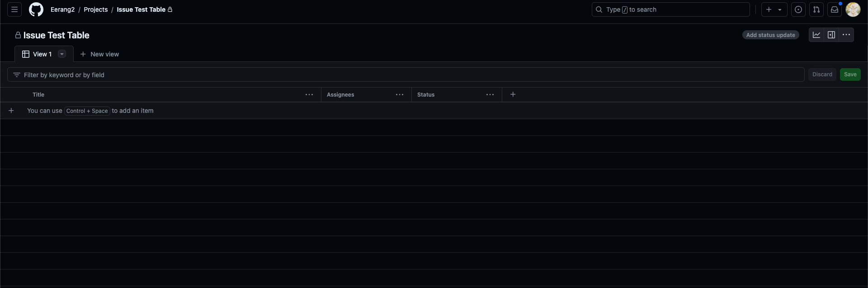Open the hamburger navigation menu

pyautogui.click(x=14, y=9)
